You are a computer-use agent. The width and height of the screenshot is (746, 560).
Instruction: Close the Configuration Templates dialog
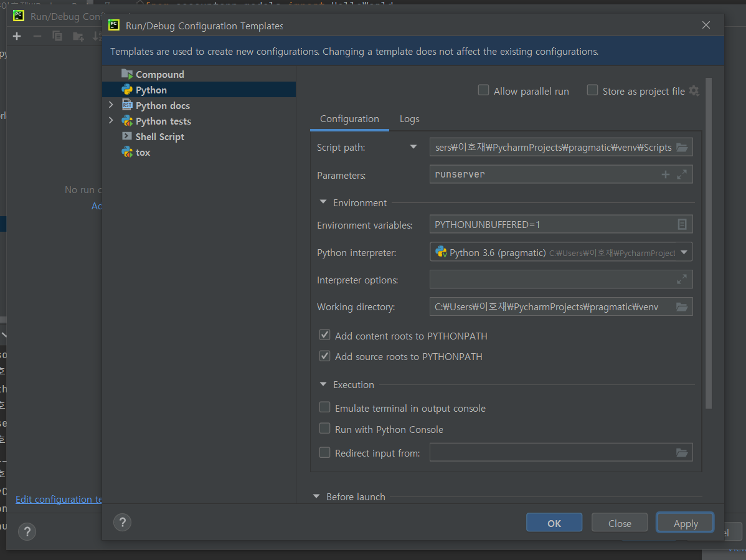click(706, 25)
